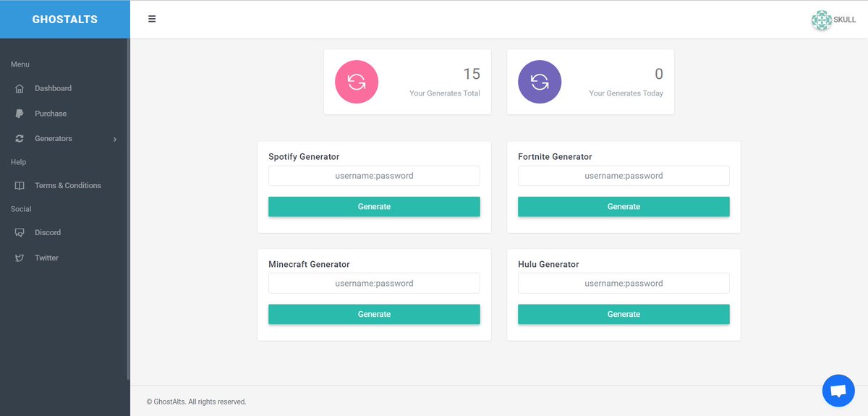868x416 pixels.
Task: Open the SKULL username dropdown
Action: tap(845, 20)
